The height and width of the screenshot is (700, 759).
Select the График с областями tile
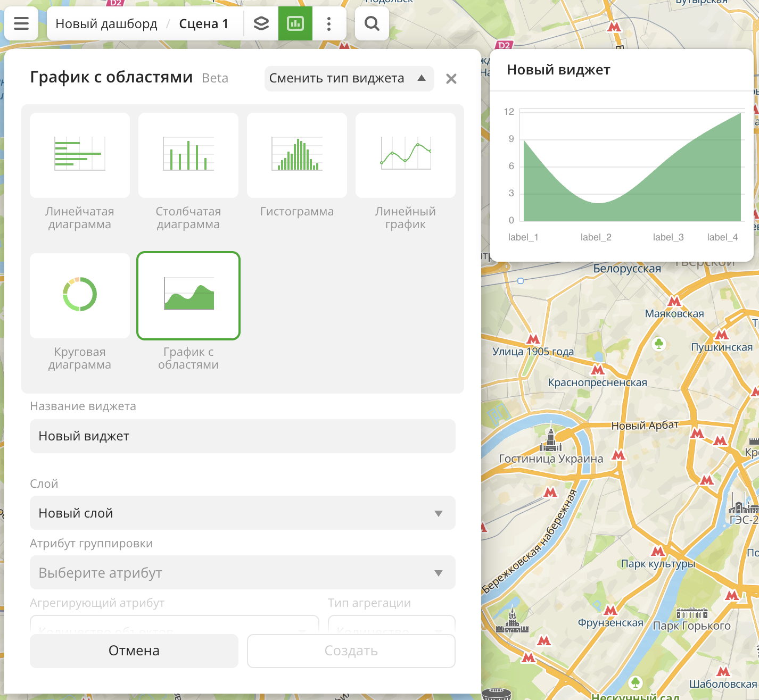(188, 296)
